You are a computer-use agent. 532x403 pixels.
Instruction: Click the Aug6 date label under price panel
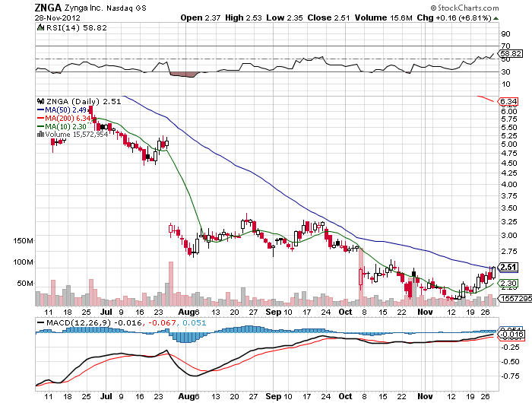click(188, 312)
